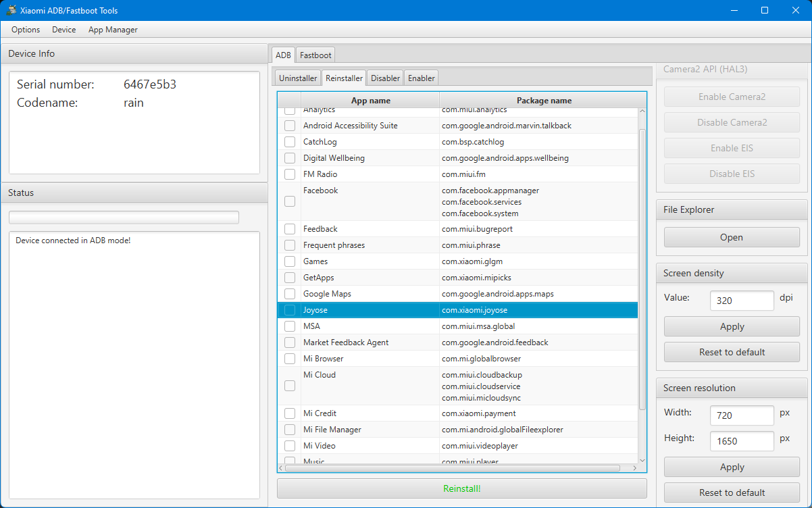The image size is (812, 508).
Task: Click the Screen resolution panel header
Action: pyautogui.click(x=732, y=388)
